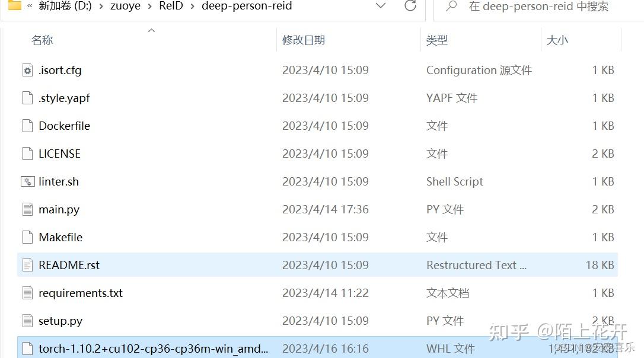Click the folder icon in address bar
644x358 pixels.
[14, 6]
